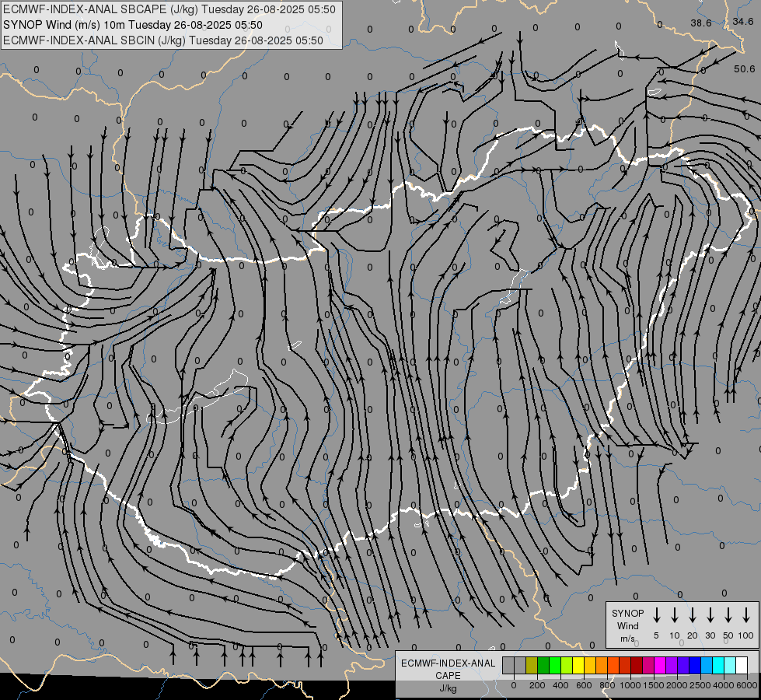Pick the legend wind arrow for 50 m/s
761x700 pixels.
tap(728, 614)
